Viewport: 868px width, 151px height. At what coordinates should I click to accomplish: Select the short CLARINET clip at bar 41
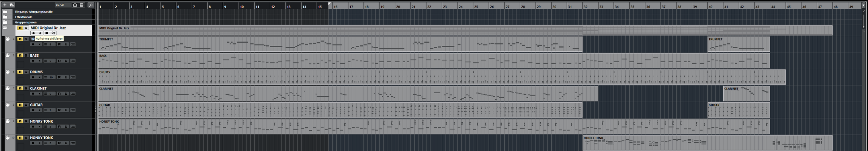(746, 94)
